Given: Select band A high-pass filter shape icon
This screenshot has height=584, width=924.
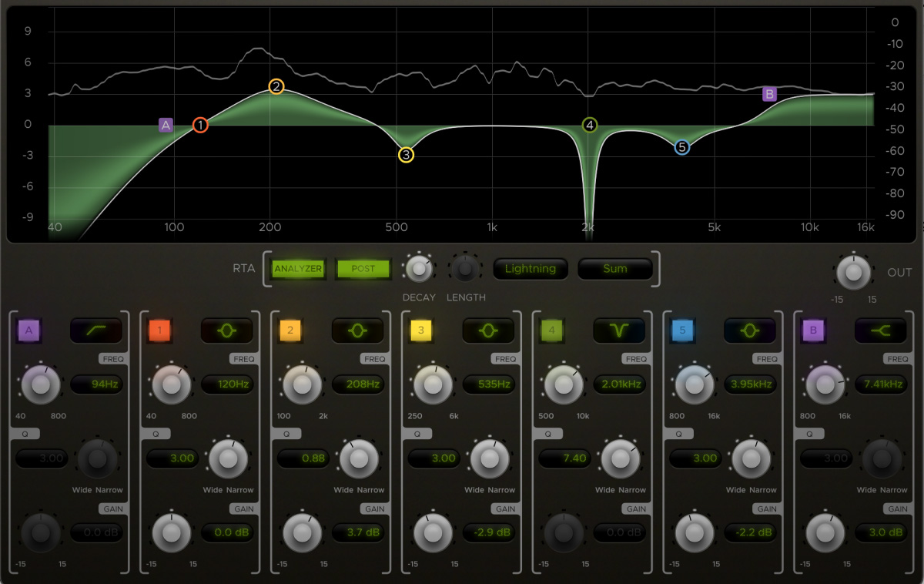Looking at the screenshot, I should 96,331.
